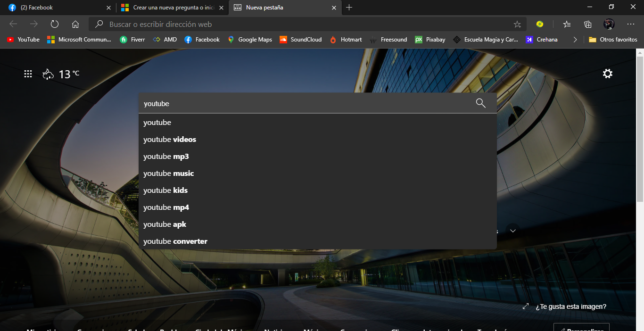
Task: Open the Otros favoritos folder
Action: [x=613, y=40]
